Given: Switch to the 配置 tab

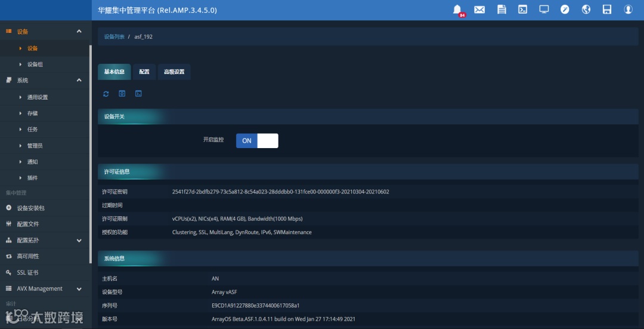Looking at the screenshot, I should pos(144,72).
